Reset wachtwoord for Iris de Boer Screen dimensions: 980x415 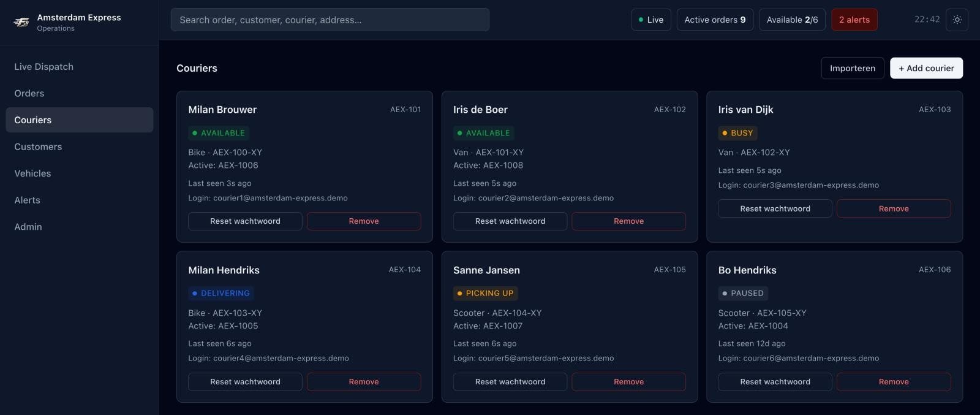click(x=510, y=221)
